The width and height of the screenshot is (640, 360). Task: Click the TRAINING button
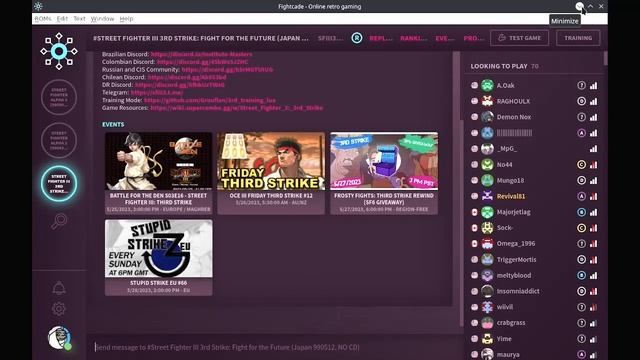click(x=578, y=38)
